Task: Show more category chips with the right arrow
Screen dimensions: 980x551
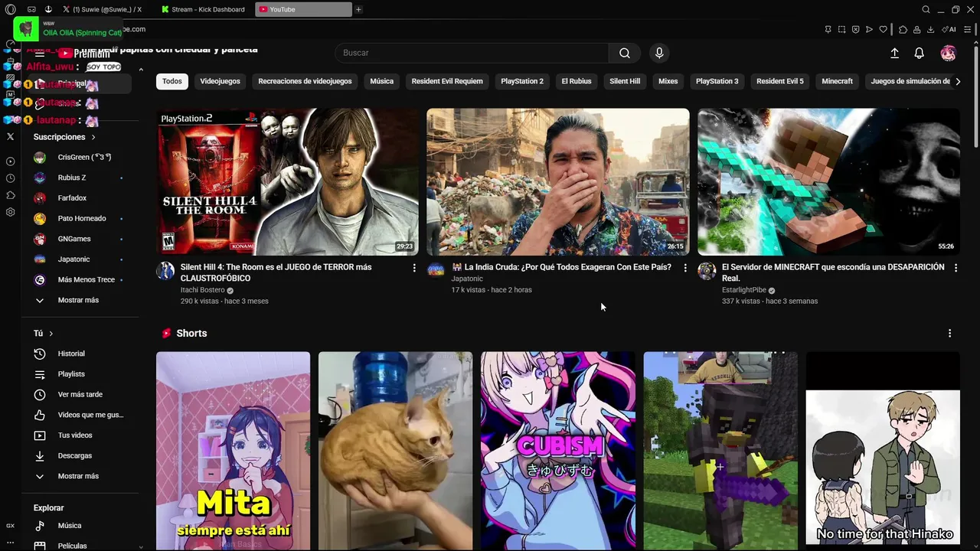Action: pyautogui.click(x=957, y=81)
